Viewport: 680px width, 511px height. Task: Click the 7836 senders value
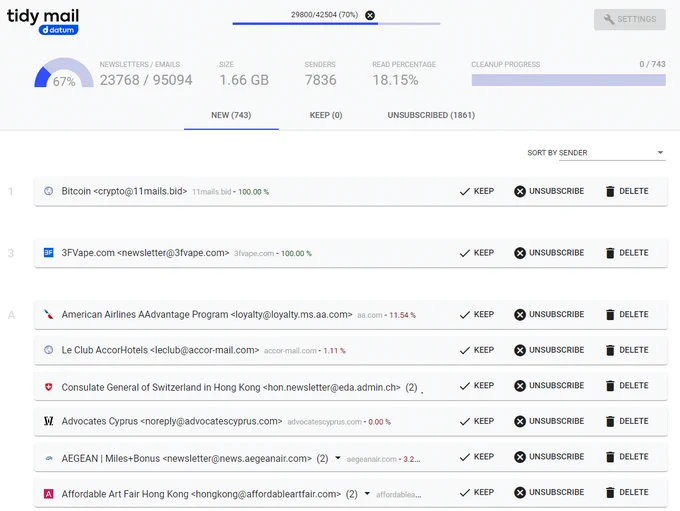pos(320,80)
